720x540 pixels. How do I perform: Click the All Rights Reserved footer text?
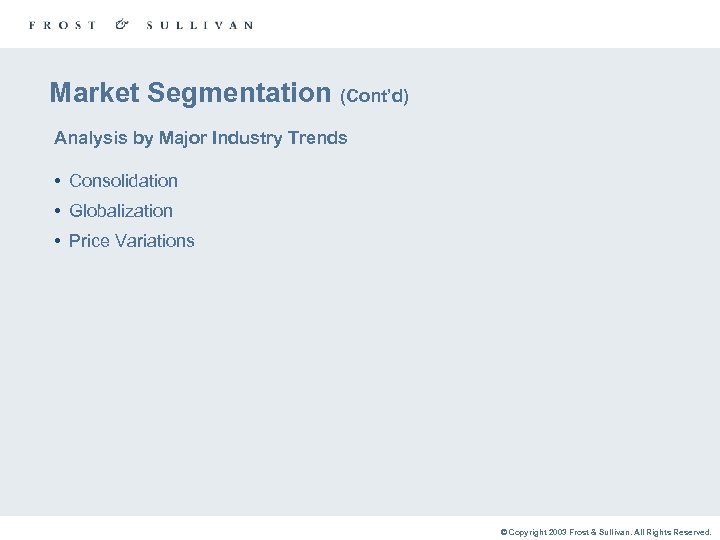(x=672, y=533)
